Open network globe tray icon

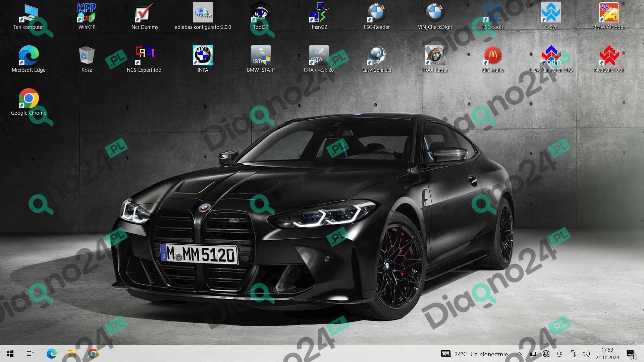pyautogui.click(x=546, y=354)
